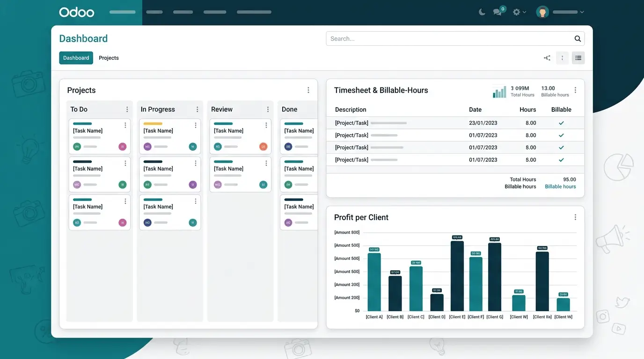Open the toolbar kebab menu beside list view

coord(562,58)
